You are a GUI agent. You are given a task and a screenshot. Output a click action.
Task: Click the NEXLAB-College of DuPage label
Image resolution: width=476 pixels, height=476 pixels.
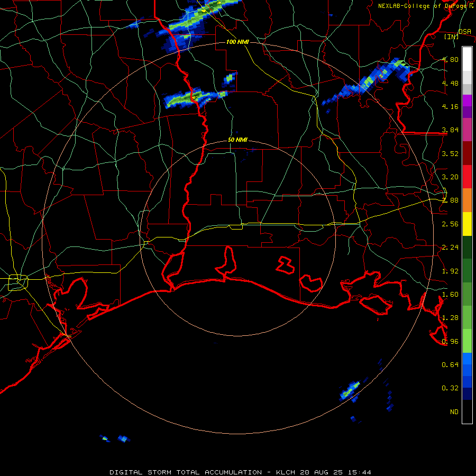[423, 6]
